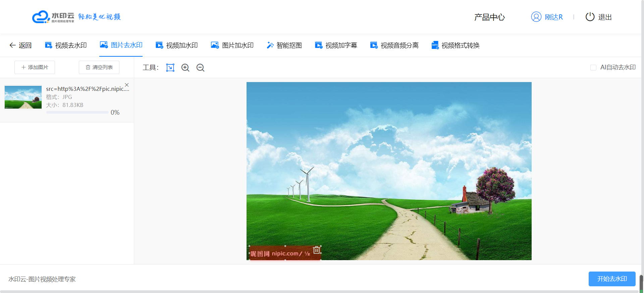The width and height of the screenshot is (644, 293).
Task: Click the 格式: JPG text
Action: (x=59, y=97)
